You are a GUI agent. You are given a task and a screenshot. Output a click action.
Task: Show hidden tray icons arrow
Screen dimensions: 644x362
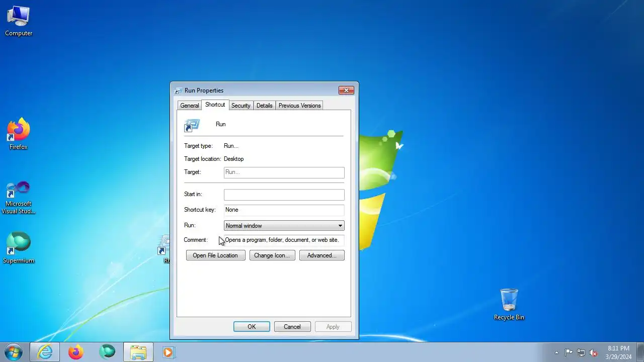(x=556, y=352)
